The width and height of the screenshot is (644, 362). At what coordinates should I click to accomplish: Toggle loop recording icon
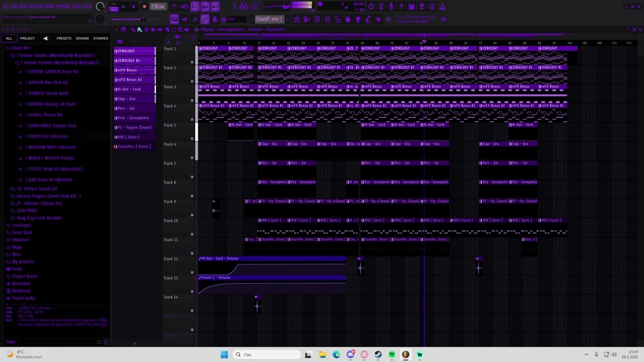[x=215, y=7]
